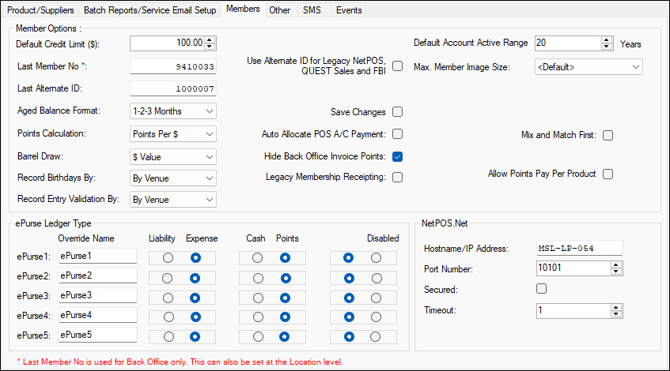Viewport: 670px width, 371px height.
Task: Expand the Record Birthdays By dropdown
Action: pyautogui.click(x=173, y=178)
